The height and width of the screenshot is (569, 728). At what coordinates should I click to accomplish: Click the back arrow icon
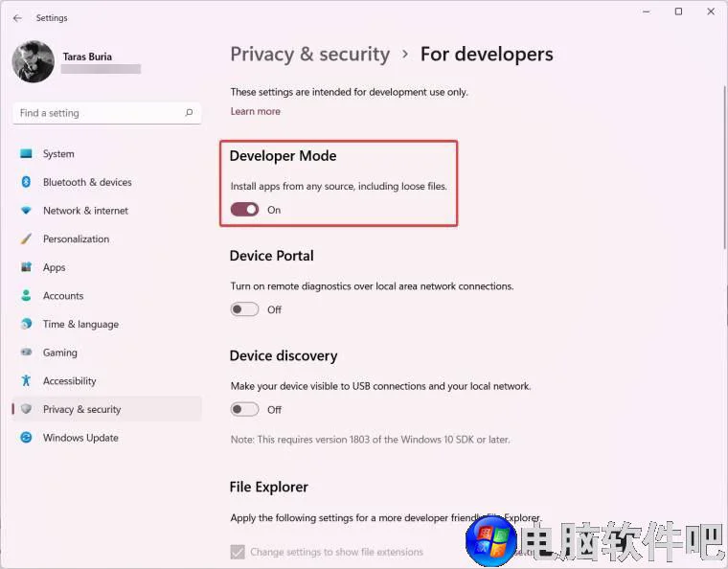[17, 18]
